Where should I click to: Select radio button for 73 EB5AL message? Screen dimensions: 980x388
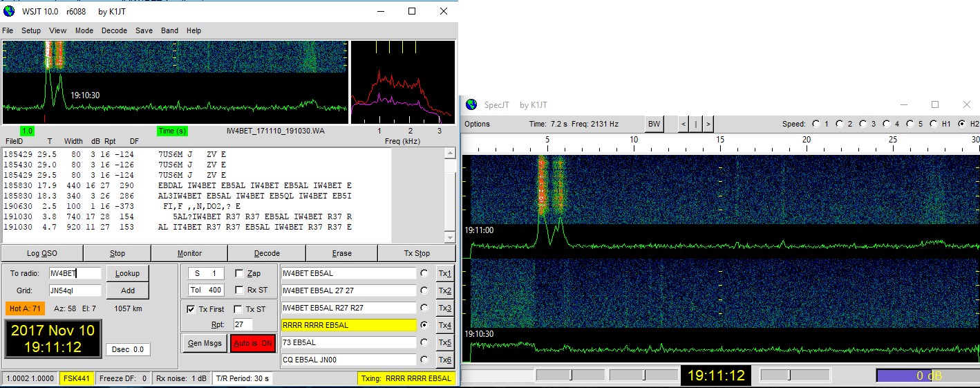424,342
